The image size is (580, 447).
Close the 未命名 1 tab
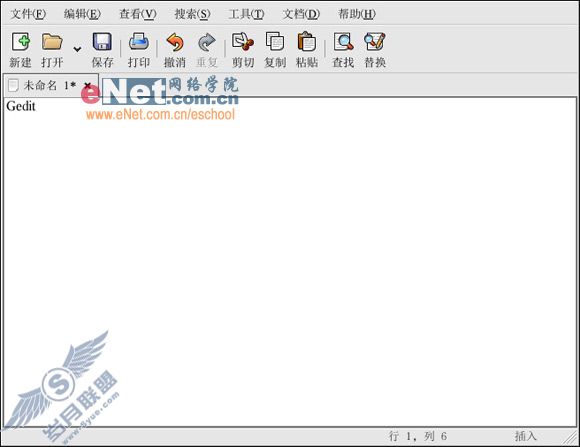point(88,86)
